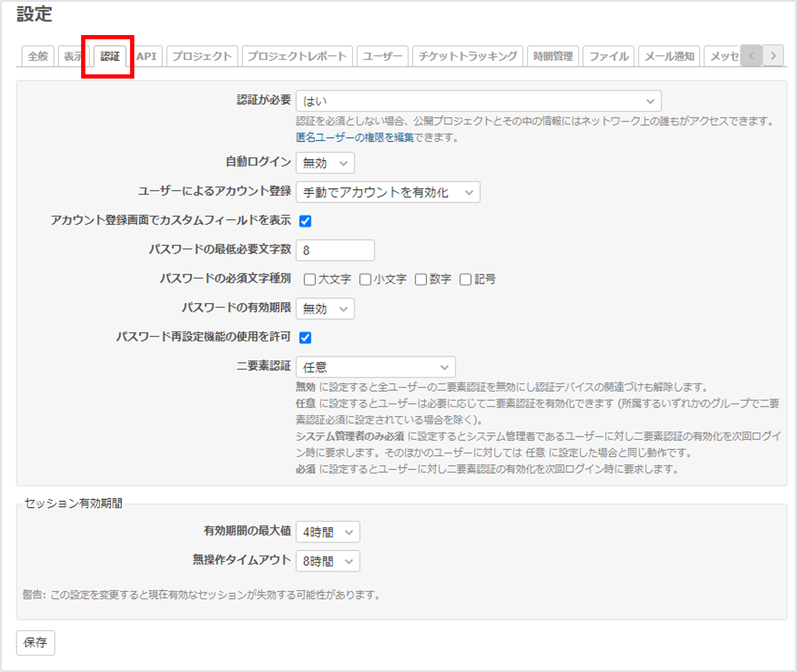Open the 自動ログイン dropdown
The image size is (797, 672).
click(x=325, y=163)
